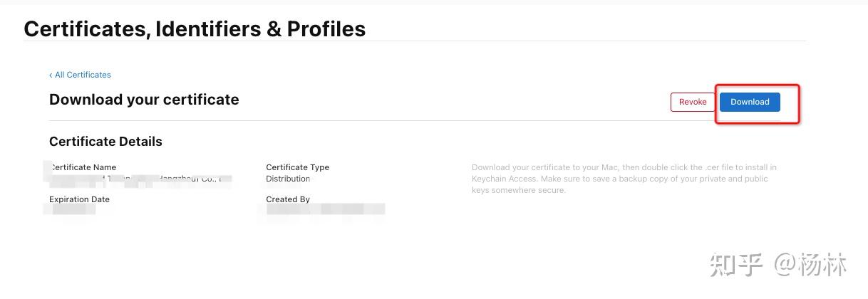
Task: Click the back chevron before All Certificates
Action: [x=51, y=75]
